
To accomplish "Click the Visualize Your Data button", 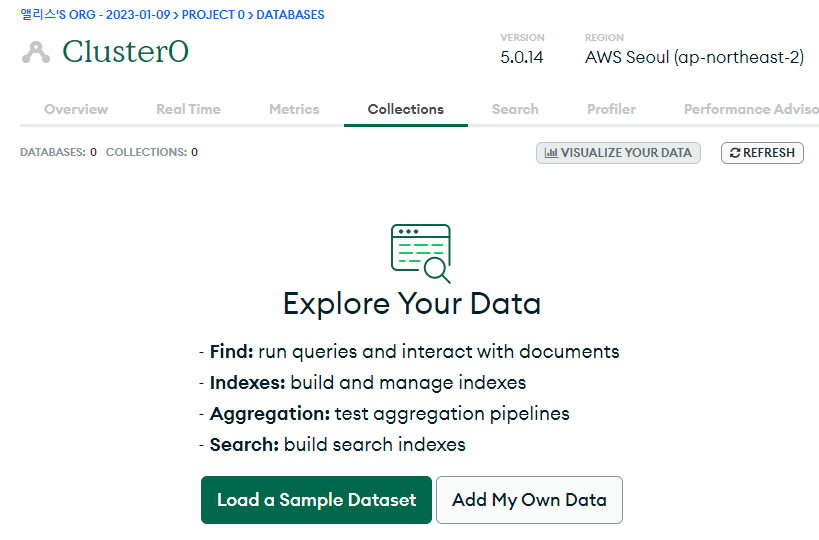I will [x=618, y=153].
